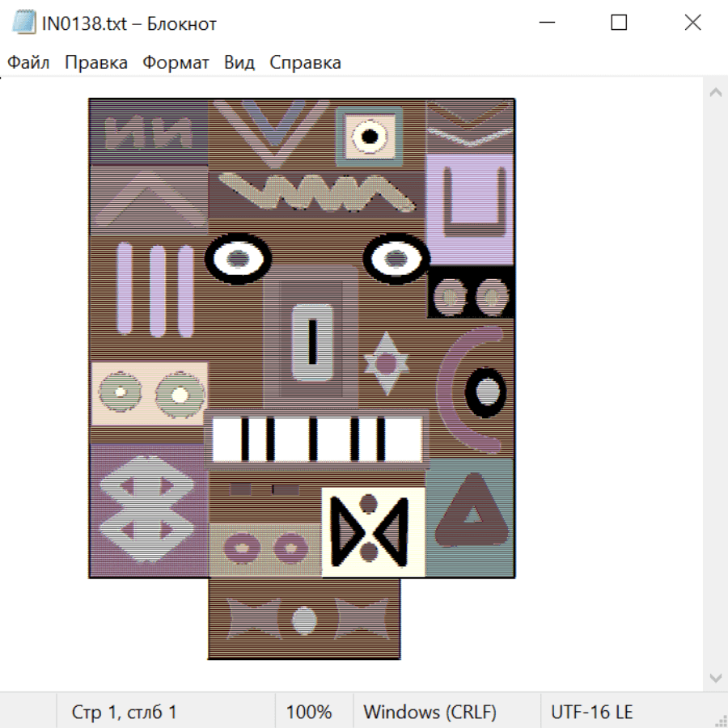
Task: Click the 100% zoom level in status bar
Action: coord(309,712)
